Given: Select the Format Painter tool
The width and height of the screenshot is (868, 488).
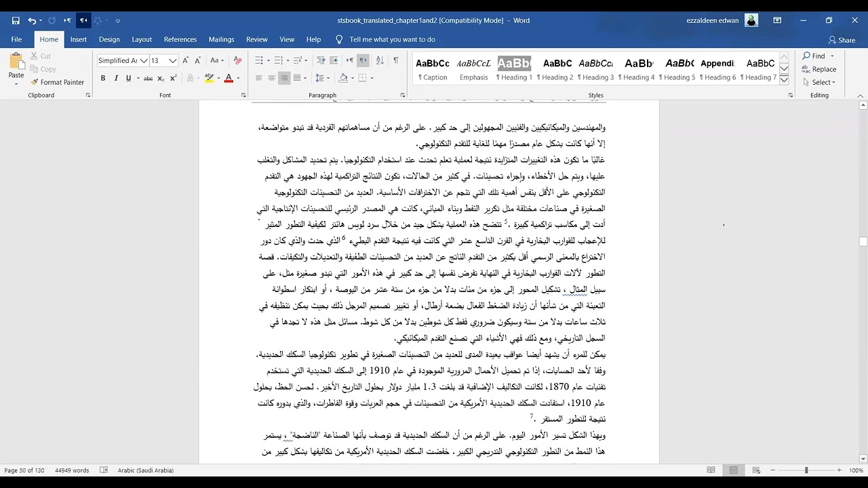Looking at the screenshot, I should pos(58,82).
